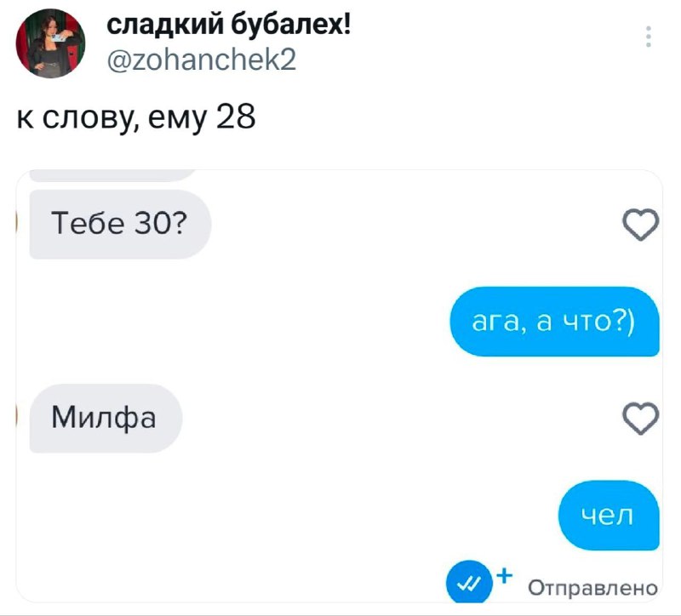Open the attached chat screenshot in full view
The width and height of the screenshot is (681, 616).
339,386
